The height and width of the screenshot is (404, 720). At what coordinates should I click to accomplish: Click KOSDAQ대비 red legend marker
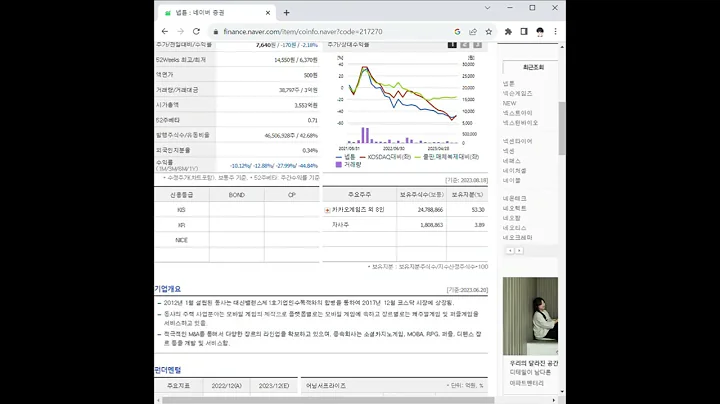click(363, 157)
